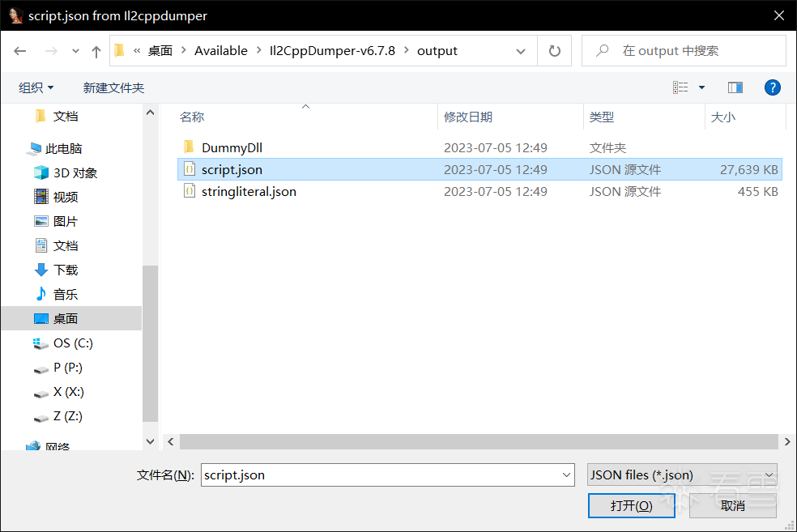Open help with the question mark

(x=772, y=87)
